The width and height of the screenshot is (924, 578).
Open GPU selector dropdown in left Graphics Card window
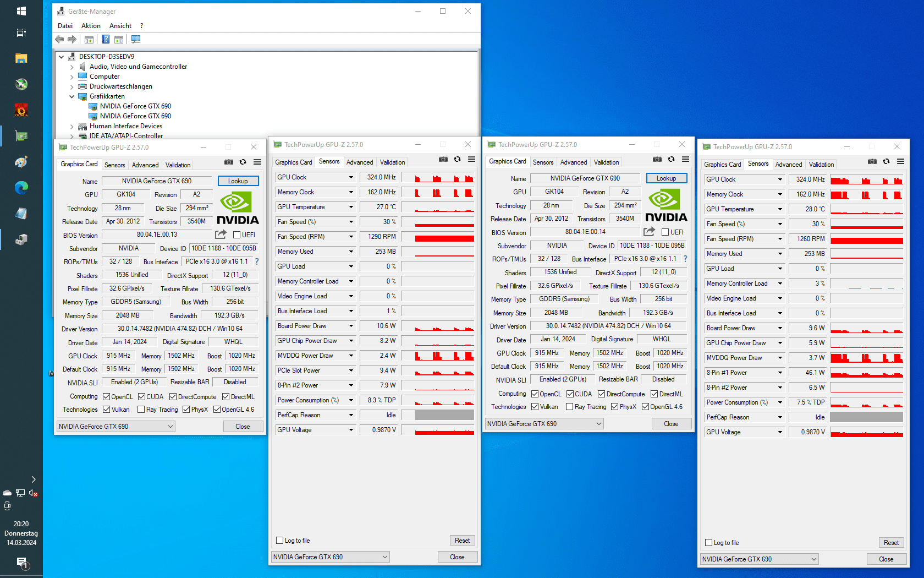tap(116, 427)
